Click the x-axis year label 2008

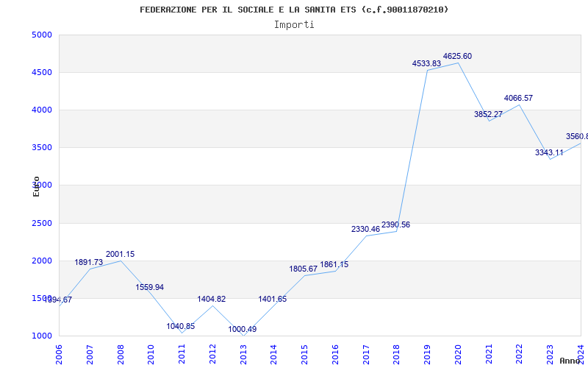pyautogui.click(x=121, y=355)
